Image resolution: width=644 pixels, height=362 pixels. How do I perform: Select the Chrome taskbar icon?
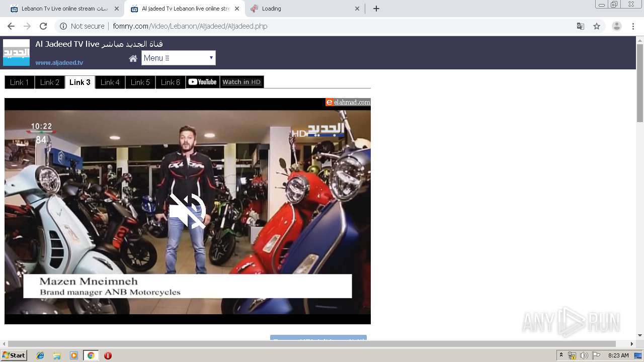[91, 355]
